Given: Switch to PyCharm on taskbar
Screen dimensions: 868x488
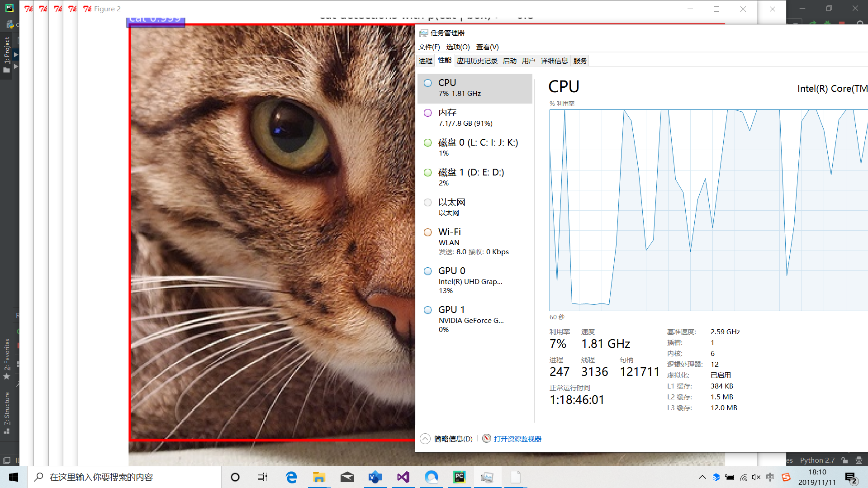Looking at the screenshot, I should 460,477.
